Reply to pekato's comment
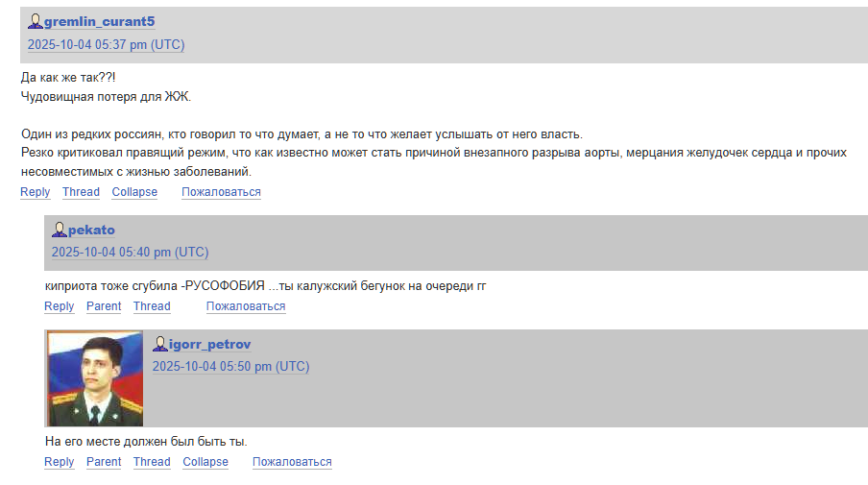The image size is (868, 485). [60, 306]
